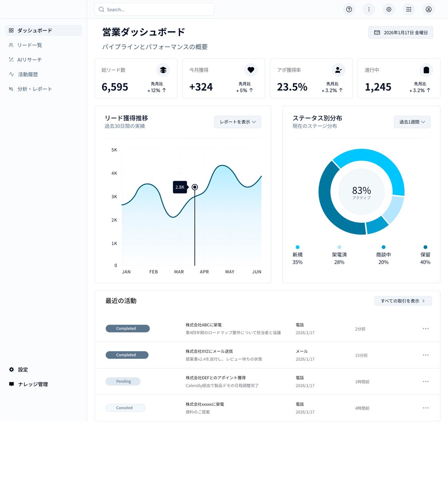This screenshot has height=495, width=448.
Task: Open more options for 株式会社xxxxxに架電 row
Action: (426, 408)
